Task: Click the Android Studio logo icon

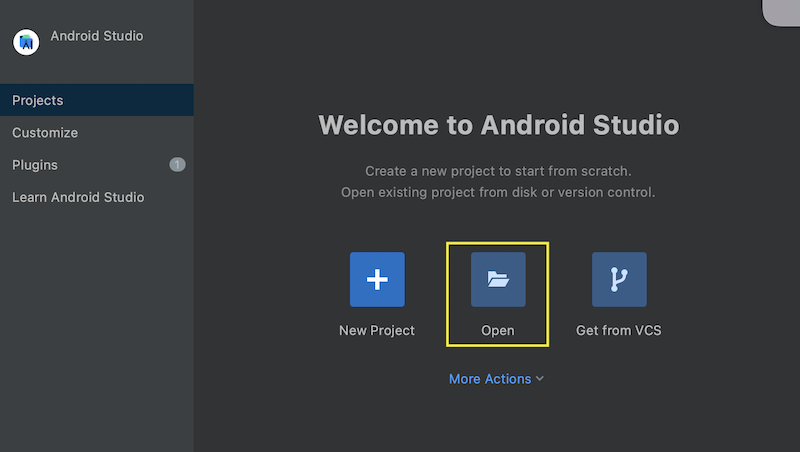Action: [x=26, y=42]
